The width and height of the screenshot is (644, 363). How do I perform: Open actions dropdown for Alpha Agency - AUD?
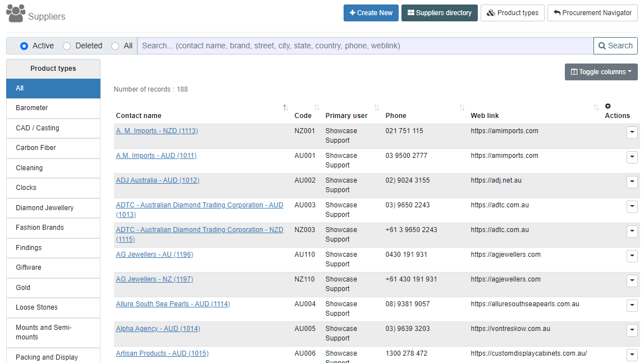click(632, 330)
